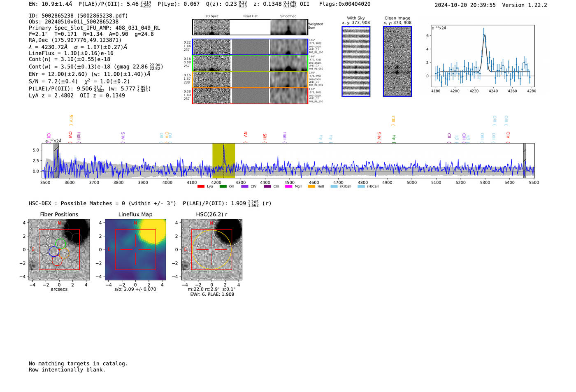Click the Pixel Flat column header
This screenshot has width=576, height=392.
click(x=250, y=16)
